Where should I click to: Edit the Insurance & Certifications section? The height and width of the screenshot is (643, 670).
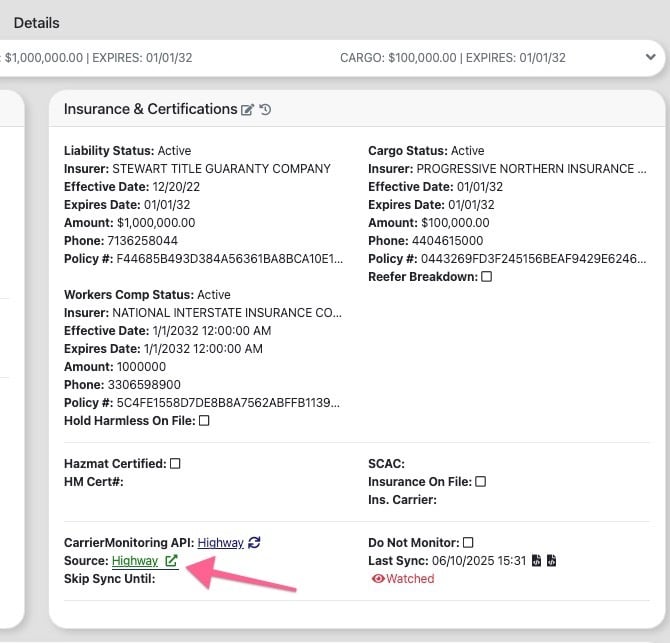click(247, 110)
